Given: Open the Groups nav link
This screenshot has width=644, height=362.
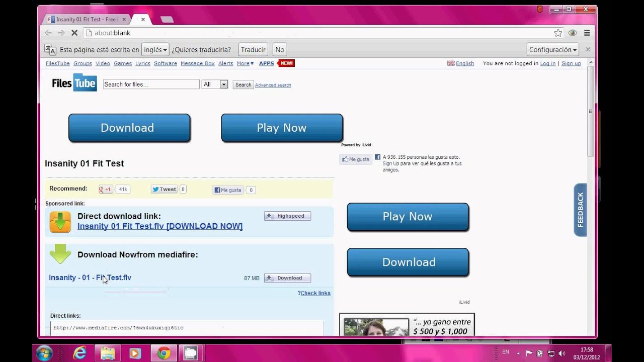Looking at the screenshot, I should 83,63.
